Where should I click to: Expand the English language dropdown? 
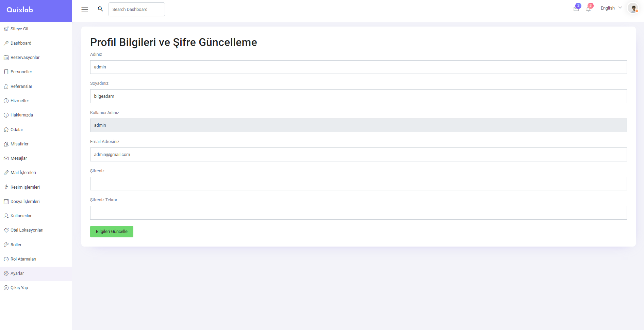point(611,8)
